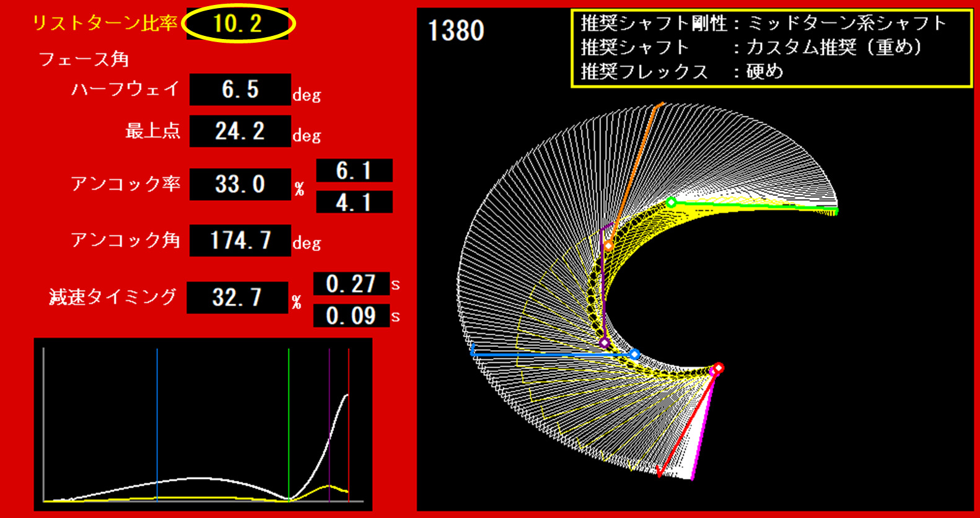Image resolution: width=980 pixels, height=518 pixels.
Task: Click the orange shaft line at top
Action: [636, 173]
